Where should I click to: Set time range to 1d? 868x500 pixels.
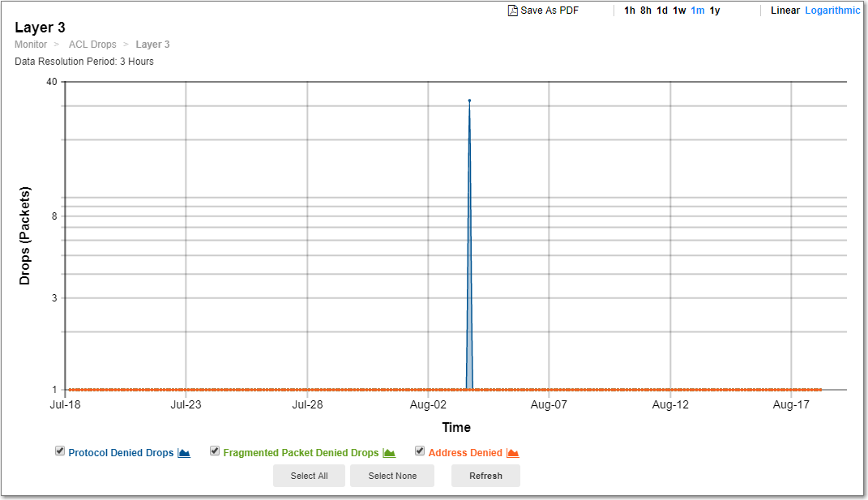point(662,11)
